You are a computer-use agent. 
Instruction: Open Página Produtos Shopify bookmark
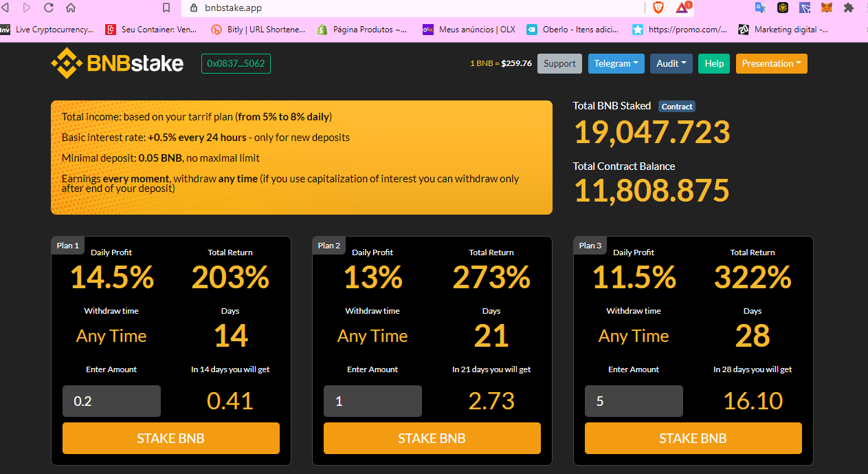[x=362, y=30]
